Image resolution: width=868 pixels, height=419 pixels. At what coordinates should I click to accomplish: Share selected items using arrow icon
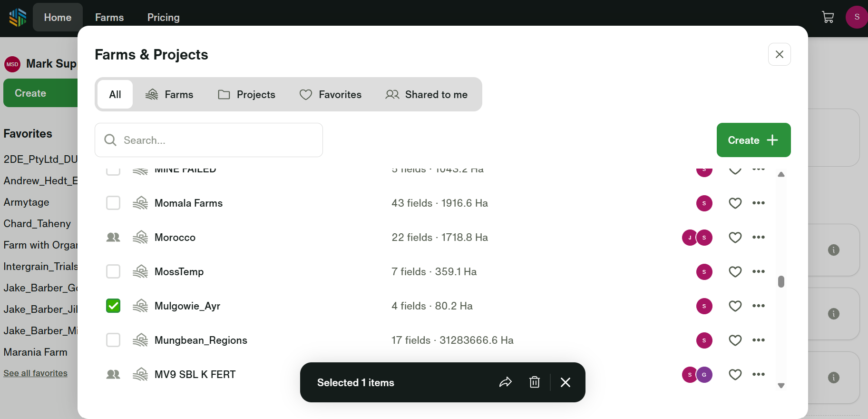[505, 382]
